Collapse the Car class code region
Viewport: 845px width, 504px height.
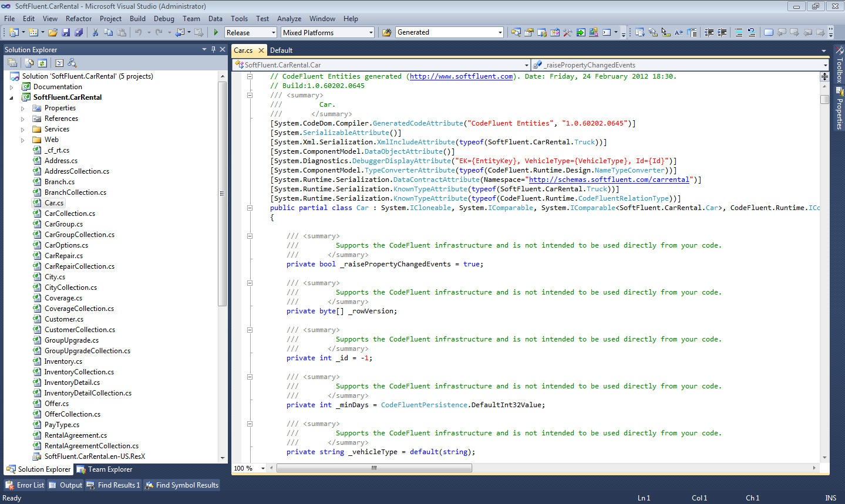pos(250,207)
